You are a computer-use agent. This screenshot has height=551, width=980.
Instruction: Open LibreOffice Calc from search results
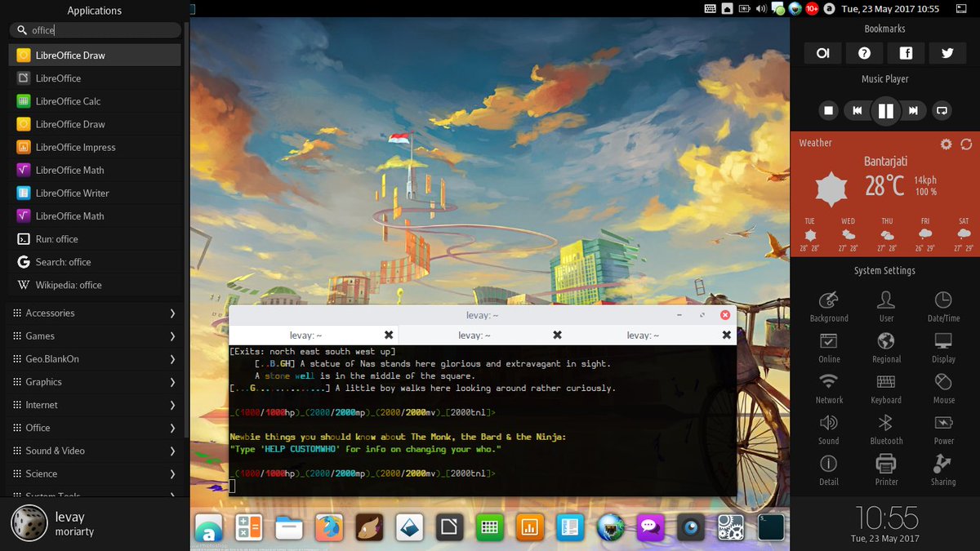(x=95, y=101)
